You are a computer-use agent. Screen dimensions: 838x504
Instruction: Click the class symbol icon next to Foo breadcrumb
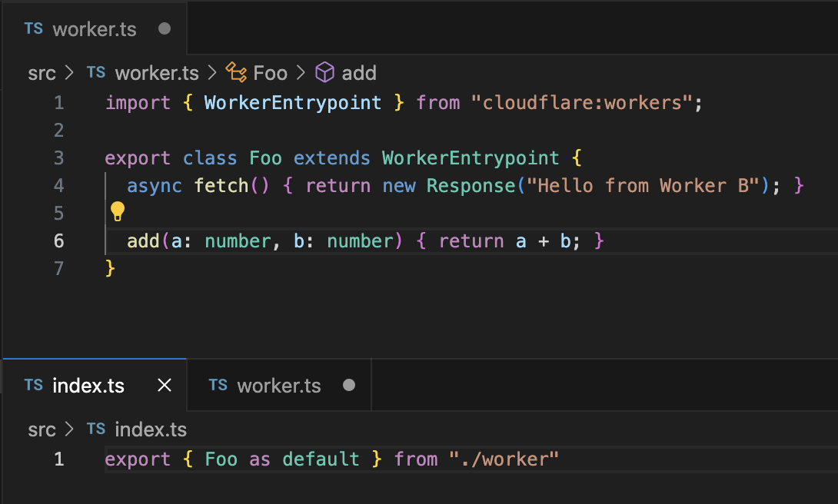click(236, 72)
